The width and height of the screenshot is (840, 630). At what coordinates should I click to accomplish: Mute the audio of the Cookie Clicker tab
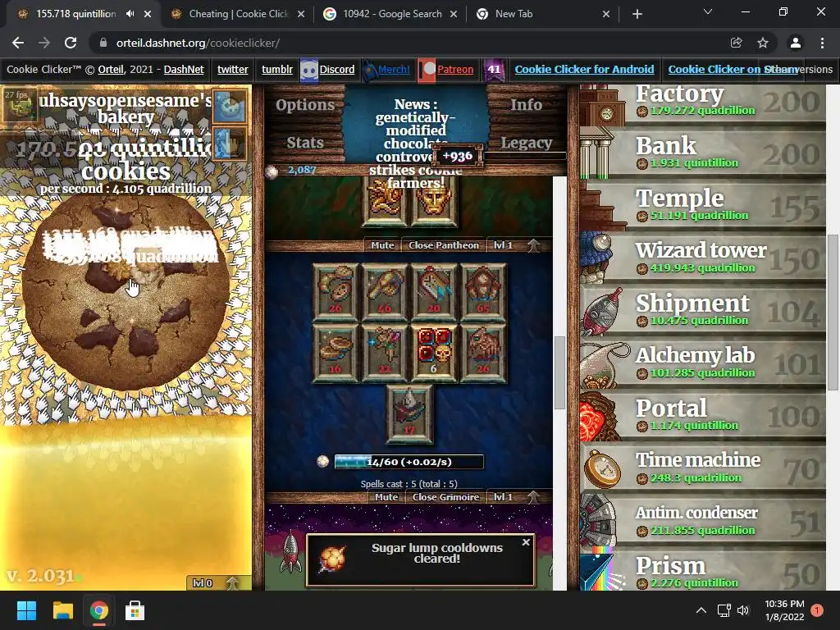[130, 14]
